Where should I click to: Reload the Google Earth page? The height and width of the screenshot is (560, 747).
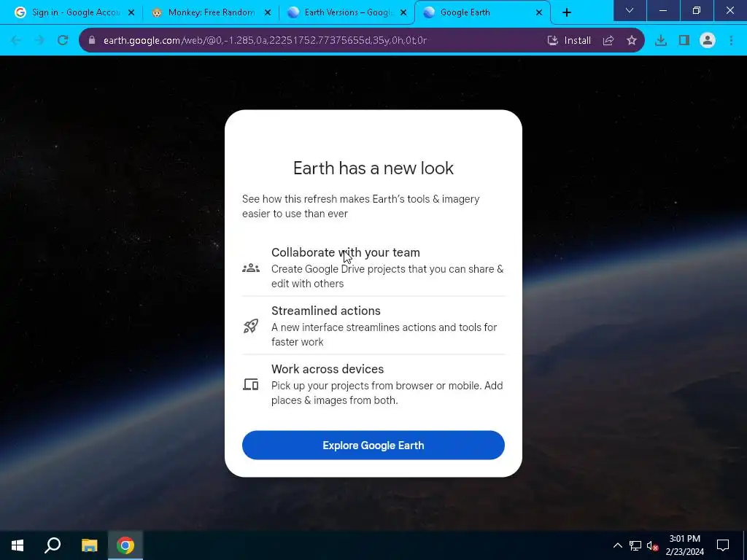[63, 41]
